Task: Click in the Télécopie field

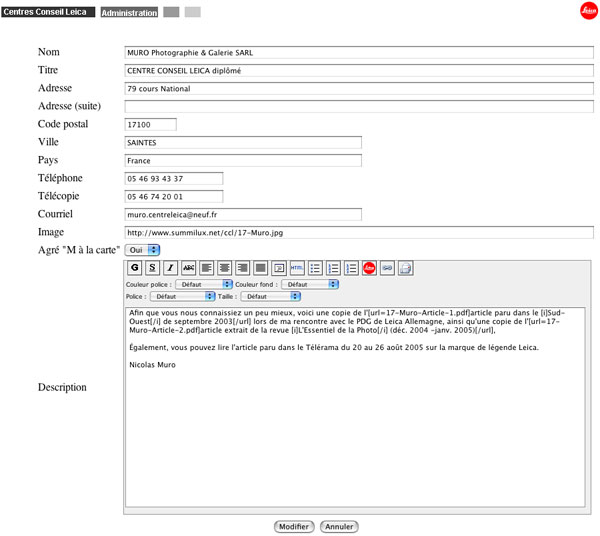Action: point(174,196)
